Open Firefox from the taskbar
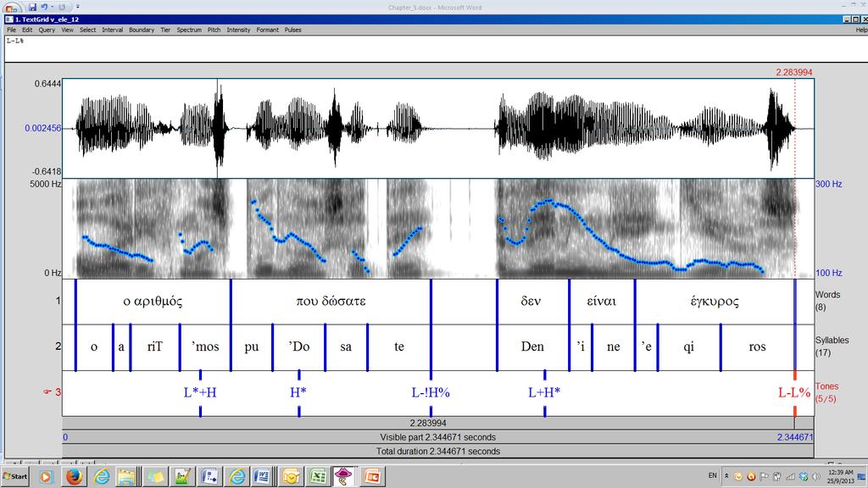Screen dimensions: 868x488 point(74,476)
